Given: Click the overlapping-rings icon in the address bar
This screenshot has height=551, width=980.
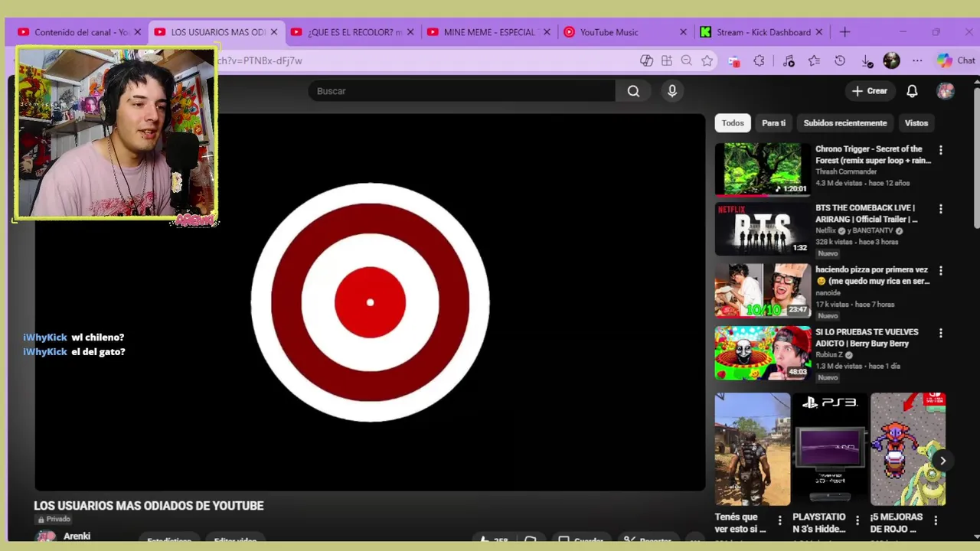Looking at the screenshot, I should click(x=646, y=60).
